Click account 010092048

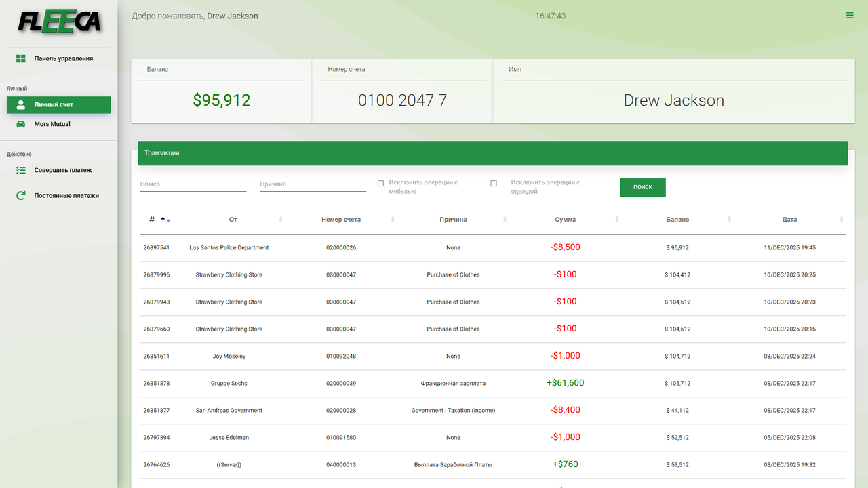[x=341, y=357]
